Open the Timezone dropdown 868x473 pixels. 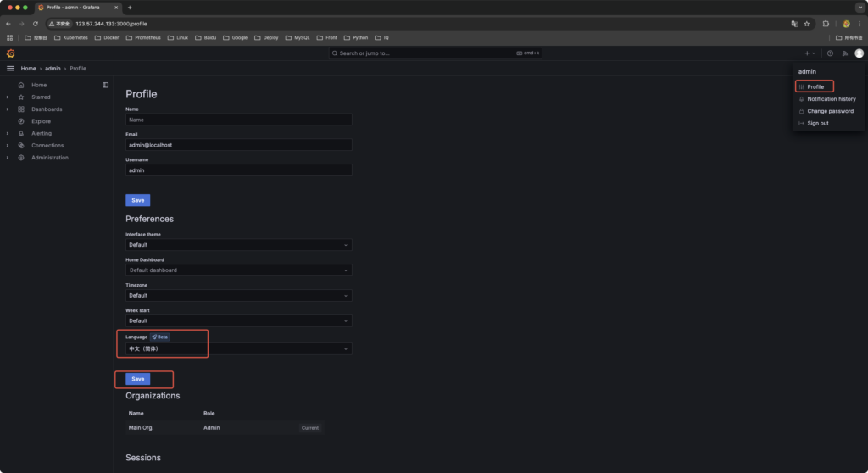[238, 296]
